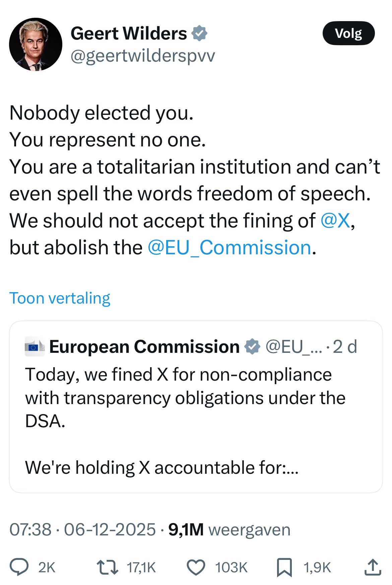Click the European Commission account name
Viewport: 392px width, 585px height.
coord(144,346)
